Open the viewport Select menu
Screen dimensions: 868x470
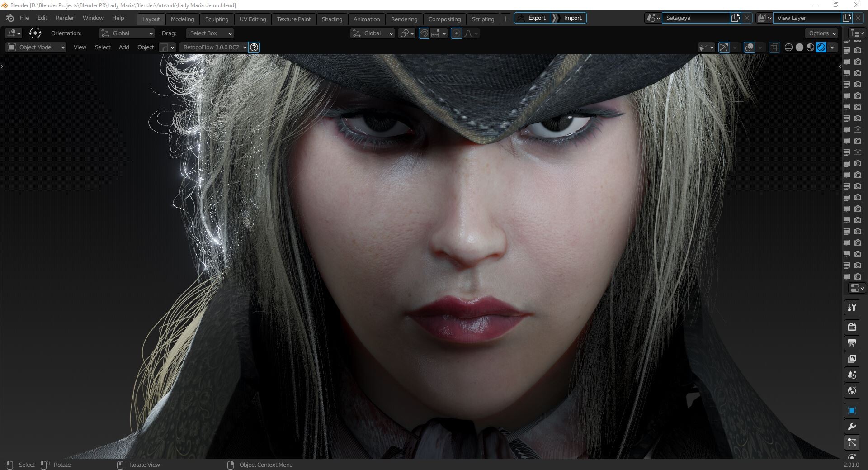coord(103,47)
